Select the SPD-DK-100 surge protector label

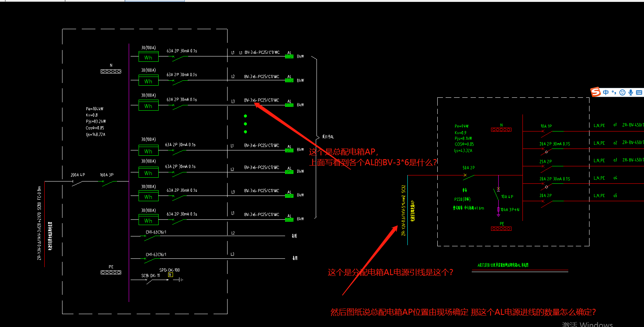(170, 270)
